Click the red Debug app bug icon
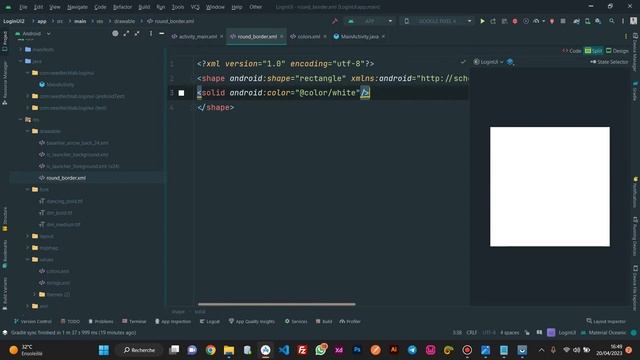The image size is (640, 360). [x=515, y=21]
